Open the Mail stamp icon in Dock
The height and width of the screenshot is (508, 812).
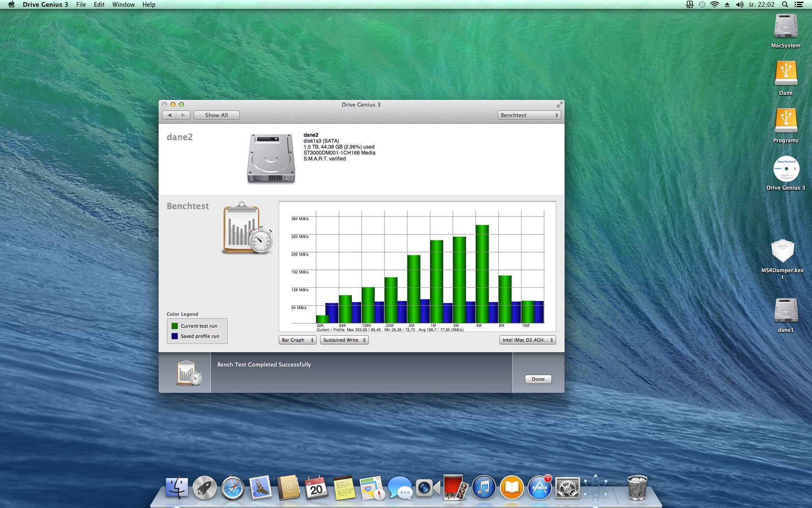pos(261,488)
